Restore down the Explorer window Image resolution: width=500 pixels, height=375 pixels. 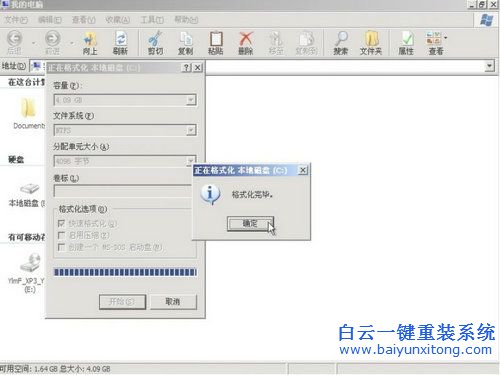[x=482, y=4]
